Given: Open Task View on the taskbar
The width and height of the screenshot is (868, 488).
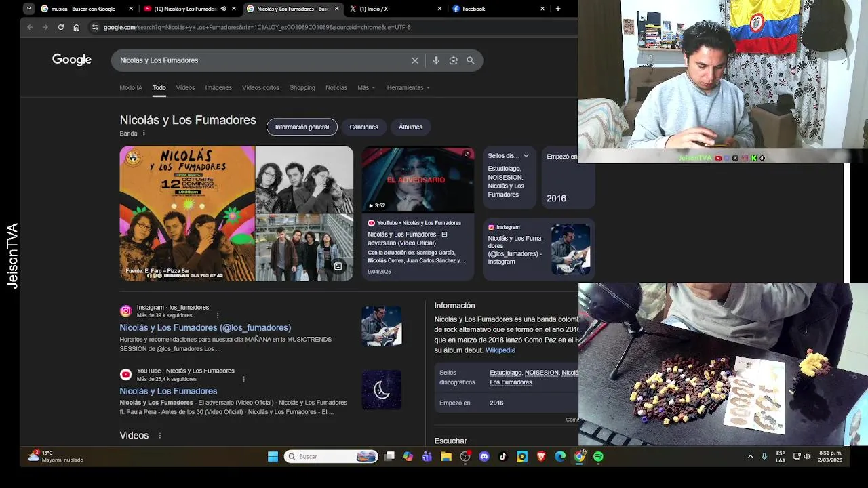Looking at the screenshot, I should [389, 457].
